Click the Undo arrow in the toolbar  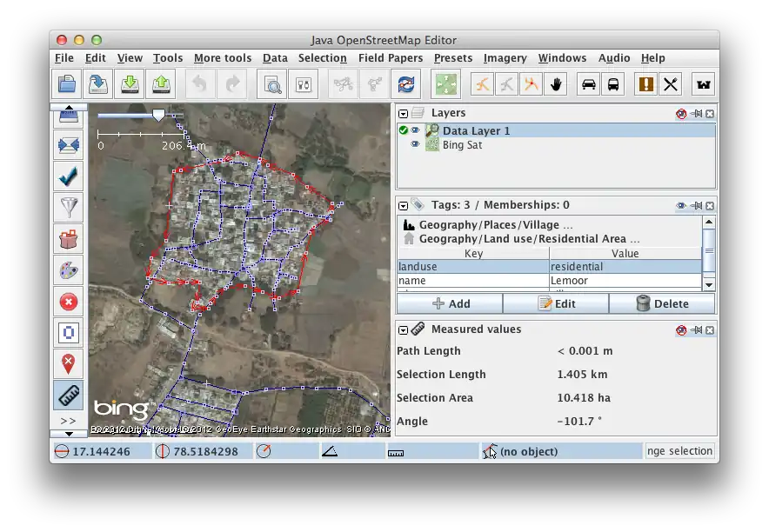(199, 83)
